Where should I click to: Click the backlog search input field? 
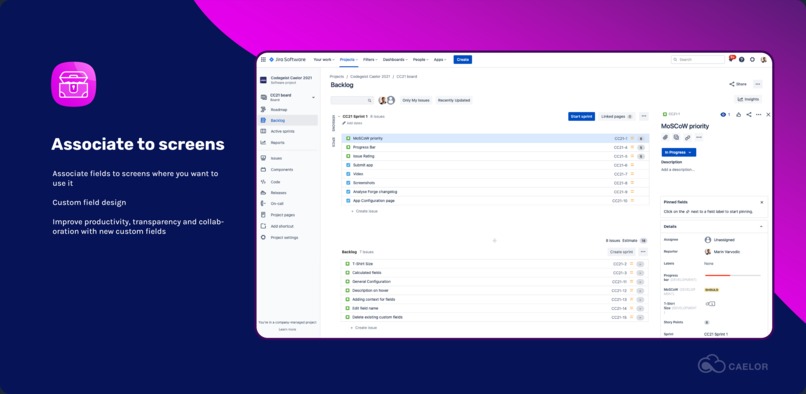point(352,100)
